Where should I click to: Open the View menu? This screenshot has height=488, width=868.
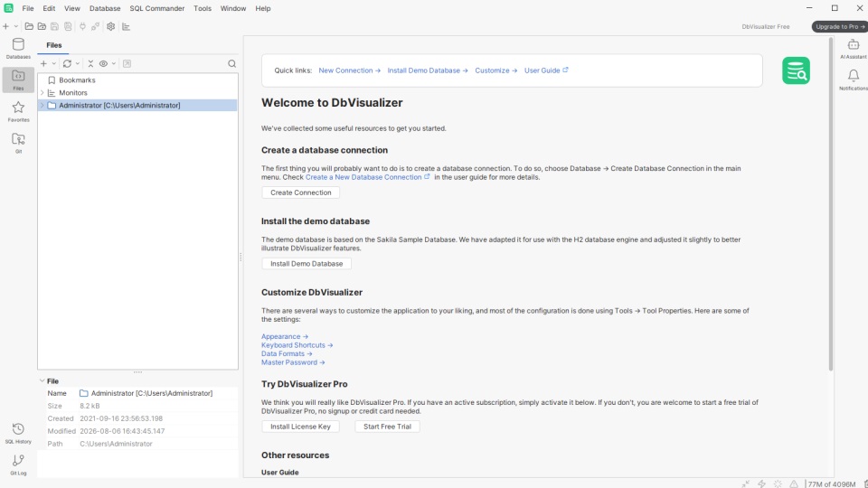point(72,8)
